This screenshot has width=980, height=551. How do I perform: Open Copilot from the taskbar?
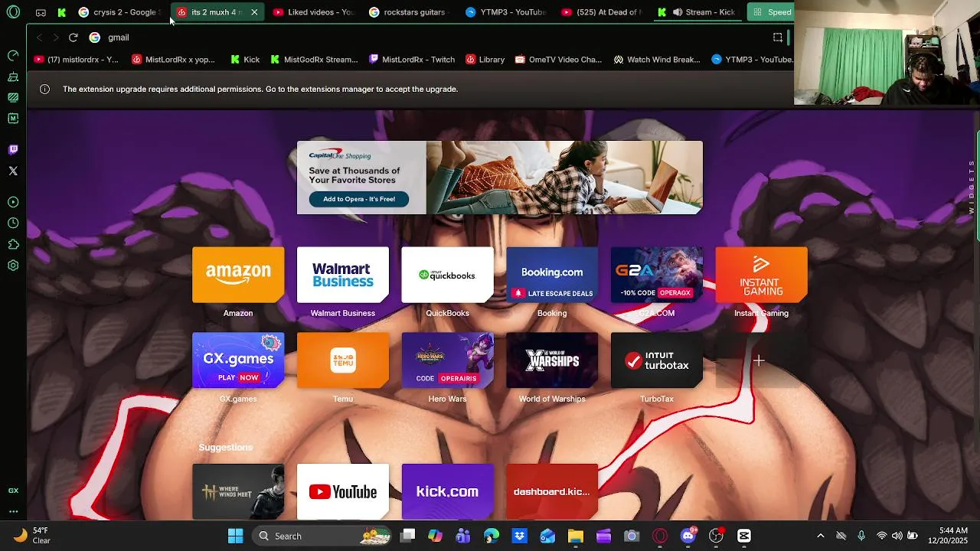click(x=435, y=536)
